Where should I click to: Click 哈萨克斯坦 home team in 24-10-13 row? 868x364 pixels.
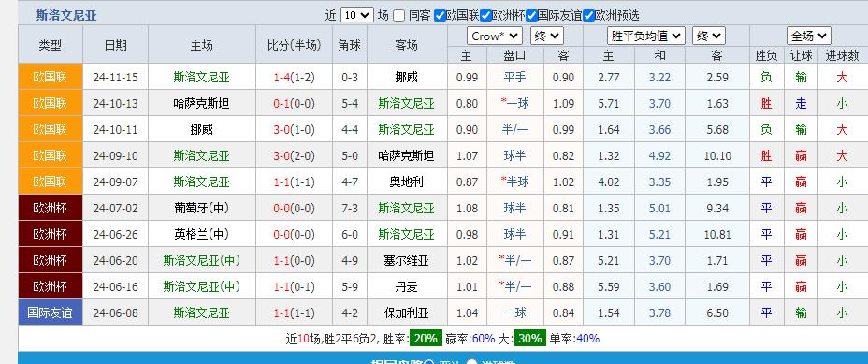point(201,103)
